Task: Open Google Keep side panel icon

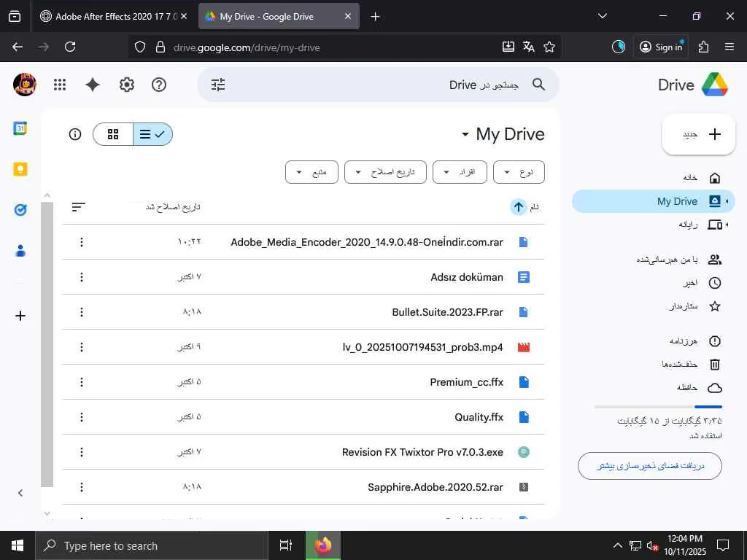Action: 20,169
